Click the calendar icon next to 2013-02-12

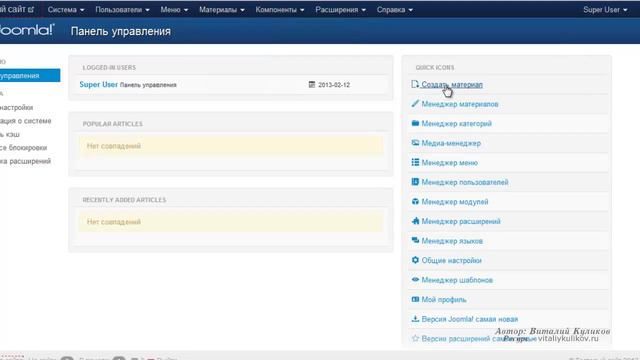tap(312, 84)
